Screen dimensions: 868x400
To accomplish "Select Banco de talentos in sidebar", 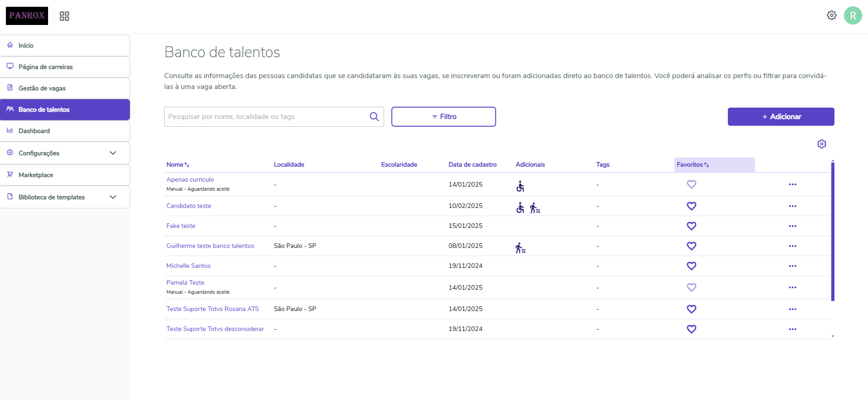I will pos(65,109).
